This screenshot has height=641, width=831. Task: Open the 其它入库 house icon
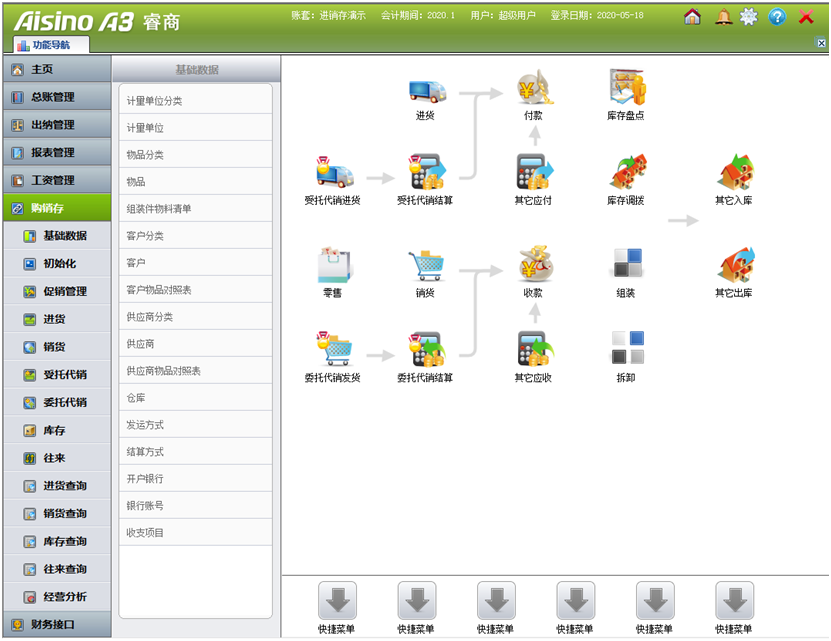pyautogui.click(x=735, y=173)
